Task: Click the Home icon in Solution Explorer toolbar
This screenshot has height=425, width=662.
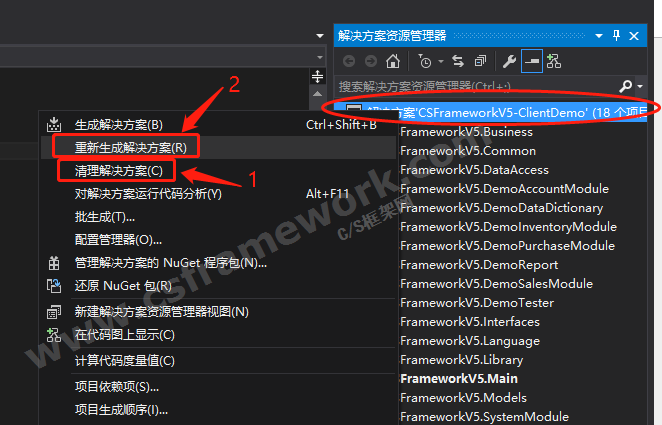Action: 393,61
